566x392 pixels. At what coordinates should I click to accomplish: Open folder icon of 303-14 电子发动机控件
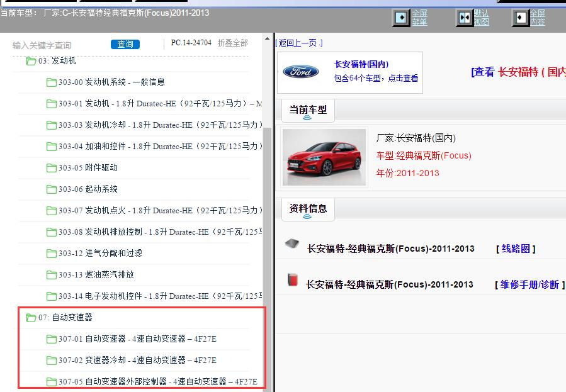pos(51,296)
